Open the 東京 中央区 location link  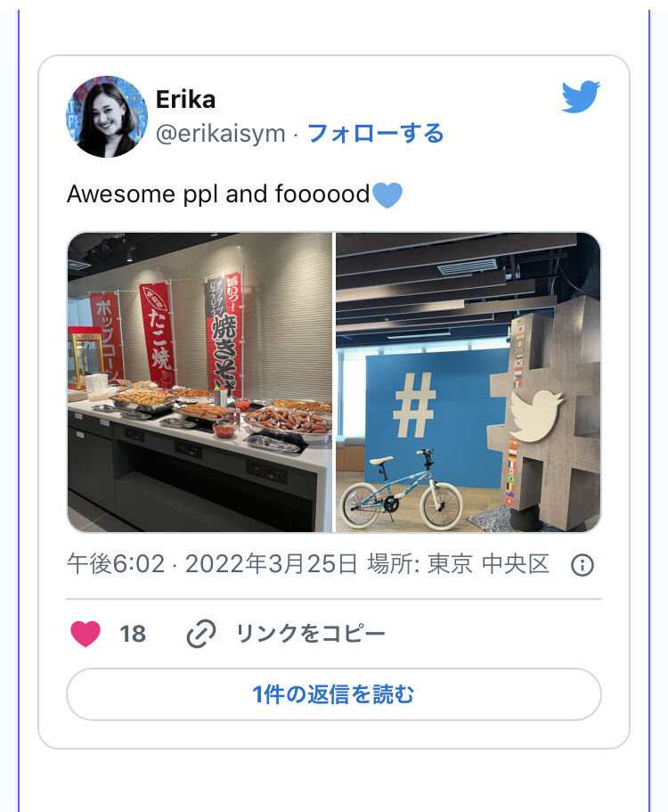click(488, 564)
